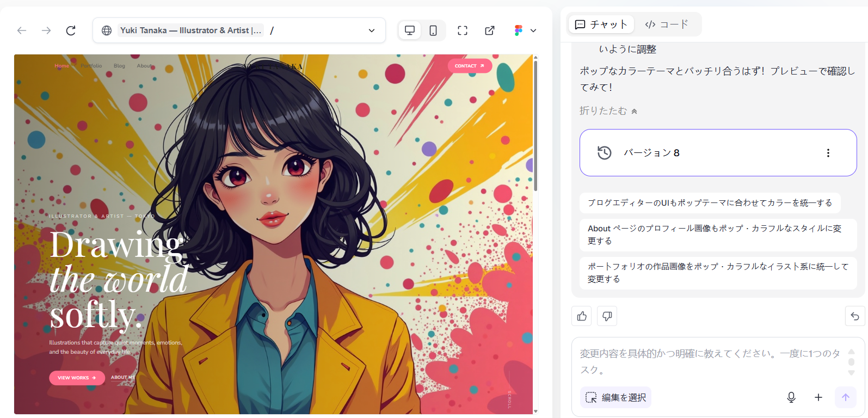The height and width of the screenshot is (418, 868).
Task: Click the Figma icon
Action: [518, 30]
